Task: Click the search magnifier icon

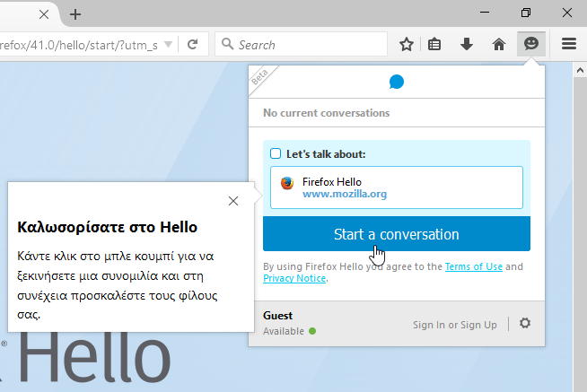Action: point(227,44)
